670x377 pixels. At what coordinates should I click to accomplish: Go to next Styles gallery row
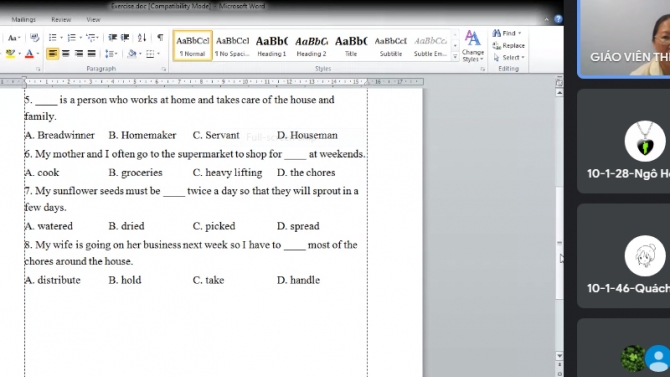pos(455,45)
